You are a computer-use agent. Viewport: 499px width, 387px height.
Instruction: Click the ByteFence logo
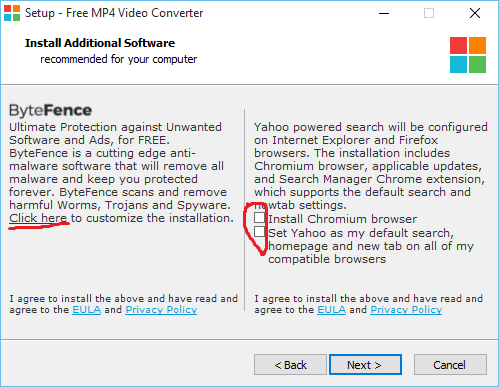[x=50, y=110]
